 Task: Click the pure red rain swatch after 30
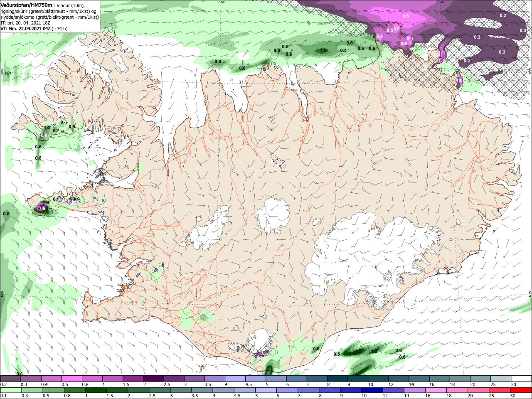(521, 390)
